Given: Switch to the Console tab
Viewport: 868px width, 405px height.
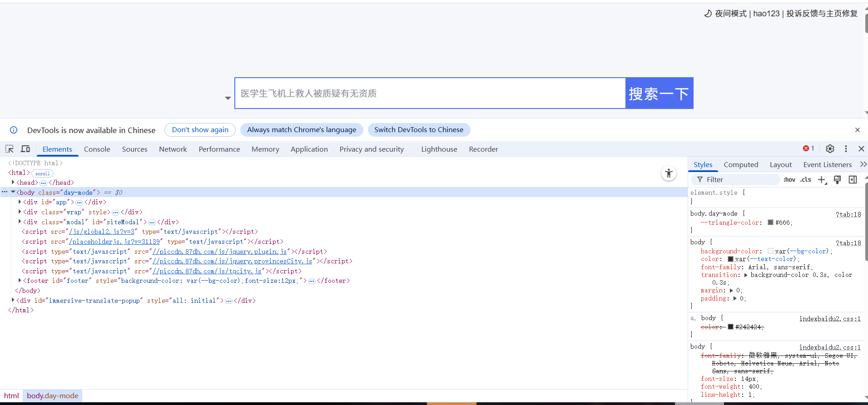Looking at the screenshot, I should tap(97, 149).
